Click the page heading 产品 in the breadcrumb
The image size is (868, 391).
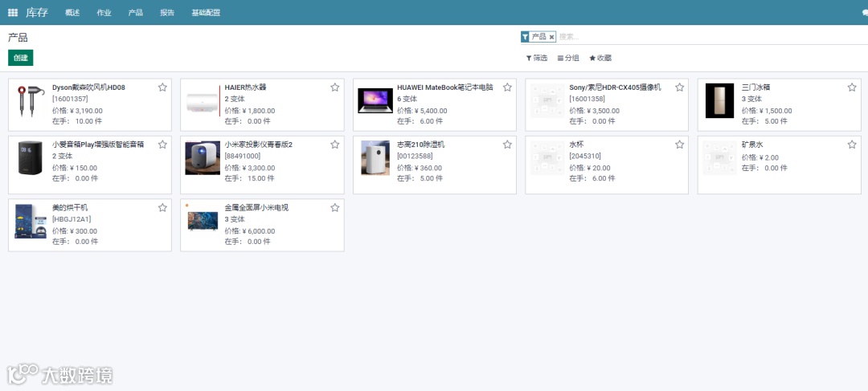point(18,38)
